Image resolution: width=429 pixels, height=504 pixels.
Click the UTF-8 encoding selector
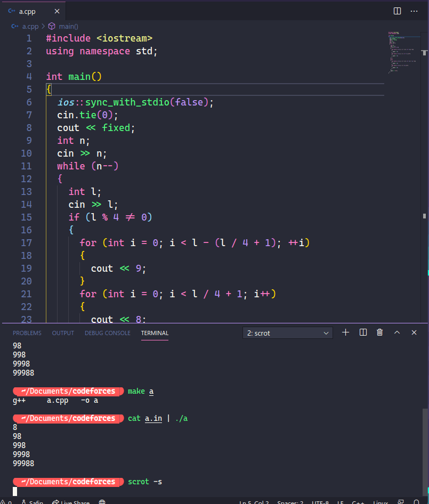point(320,502)
